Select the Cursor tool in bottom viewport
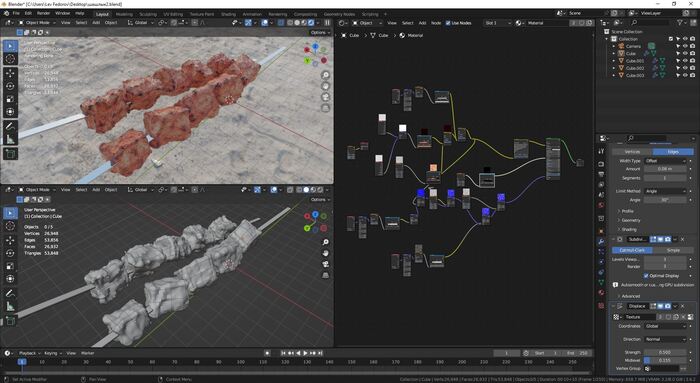The width and height of the screenshot is (700, 383). coord(10,226)
